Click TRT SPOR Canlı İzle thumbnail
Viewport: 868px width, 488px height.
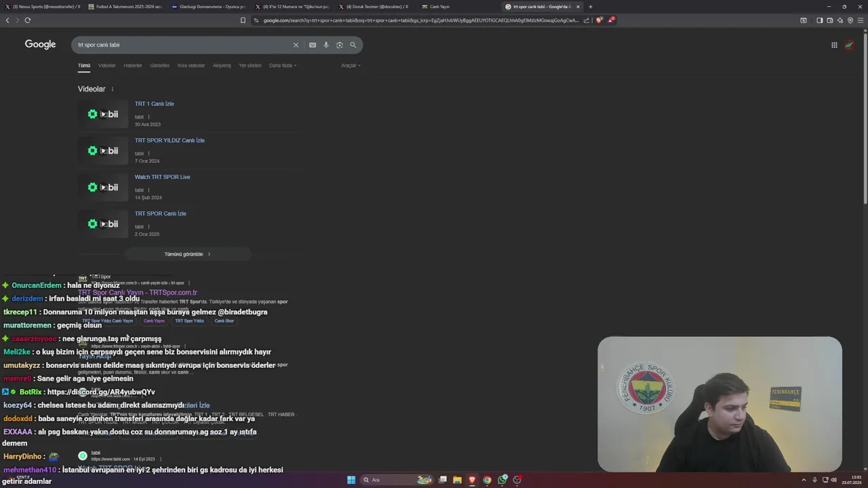[103, 224]
